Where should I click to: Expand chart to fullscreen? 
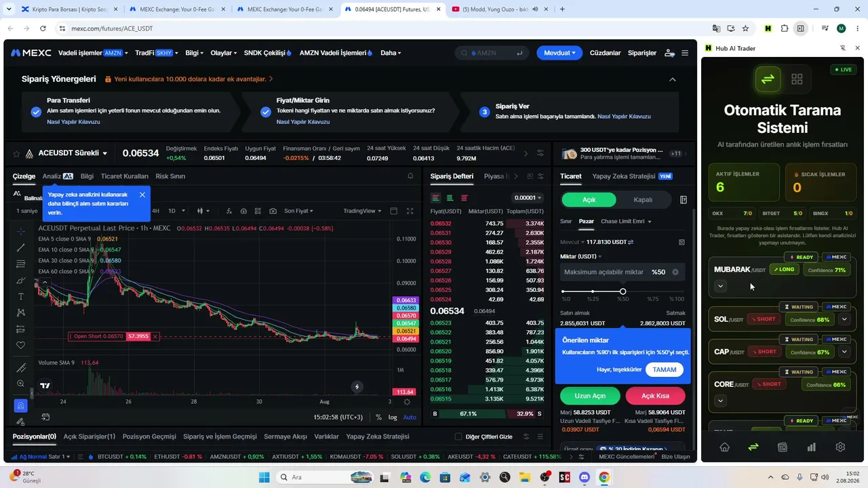(x=410, y=211)
